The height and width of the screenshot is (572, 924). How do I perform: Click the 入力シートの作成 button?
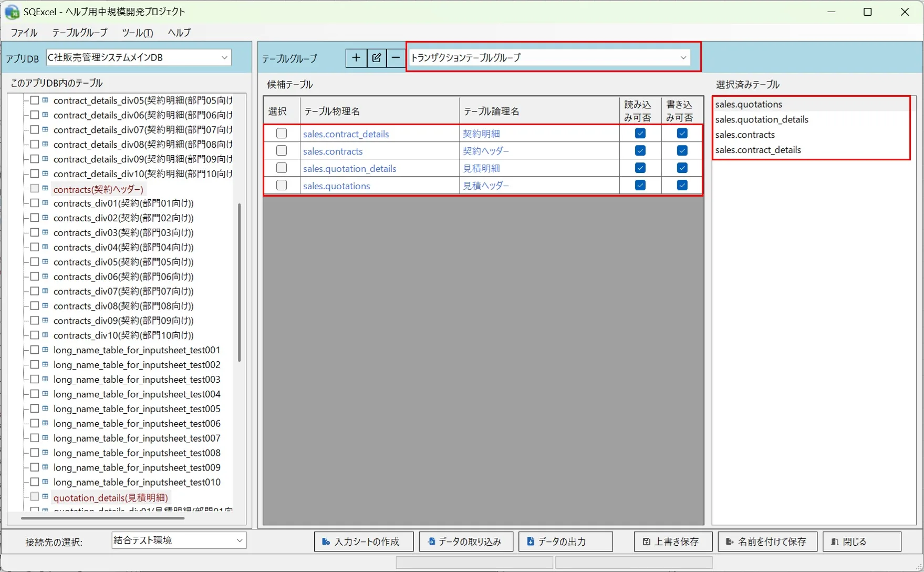tap(364, 542)
